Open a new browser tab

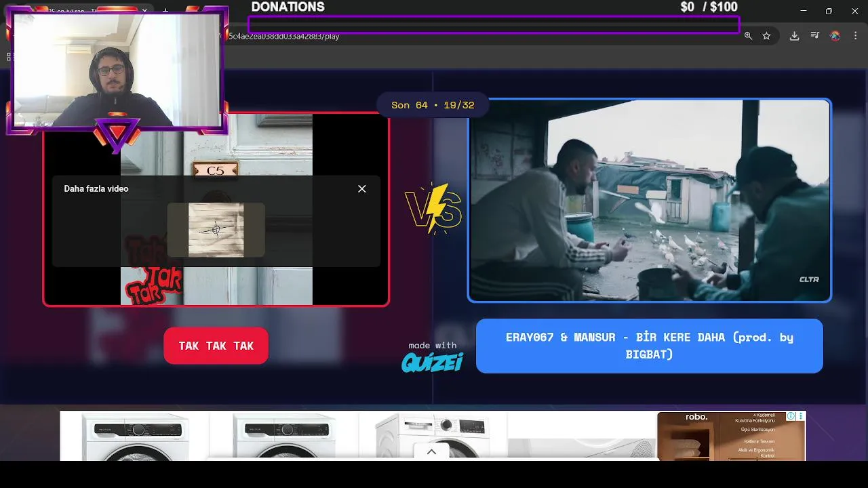pos(165,11)
